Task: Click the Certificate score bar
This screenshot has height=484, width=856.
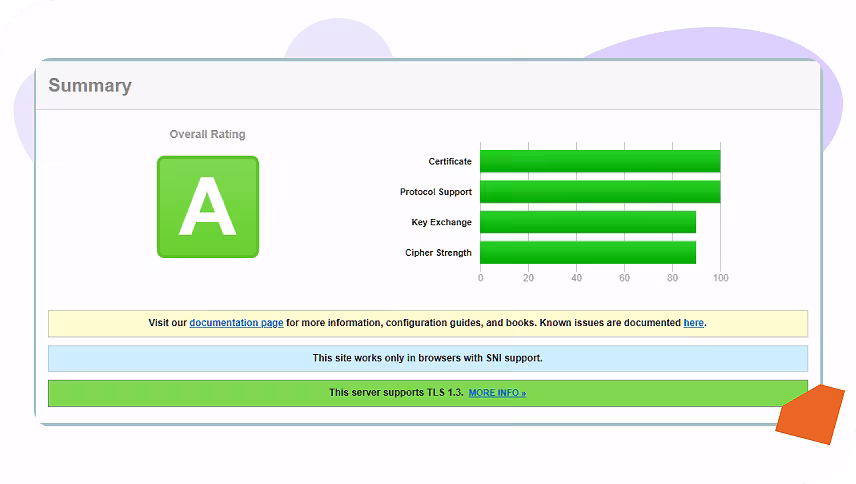Action: 599,161
